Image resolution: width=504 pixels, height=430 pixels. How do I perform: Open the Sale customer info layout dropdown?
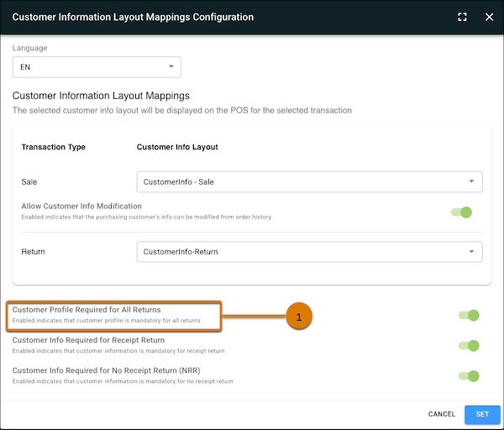pos(309,181)
